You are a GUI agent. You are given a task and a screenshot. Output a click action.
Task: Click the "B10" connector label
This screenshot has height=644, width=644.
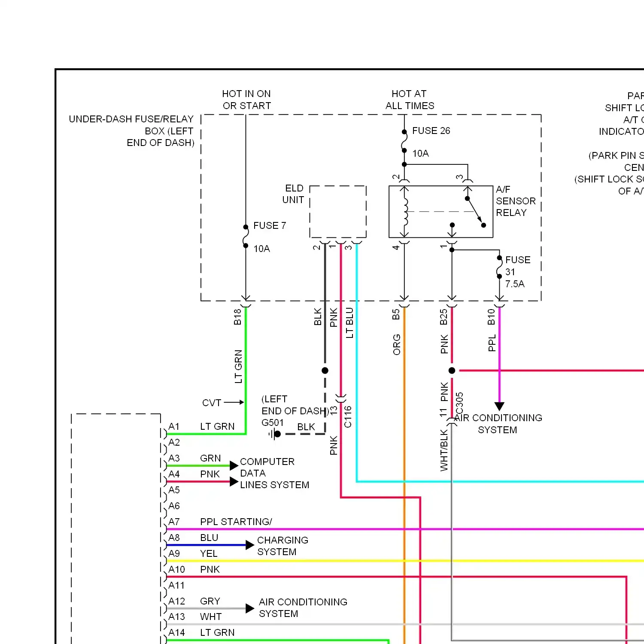pyautogui.click(x=491, y=317)
